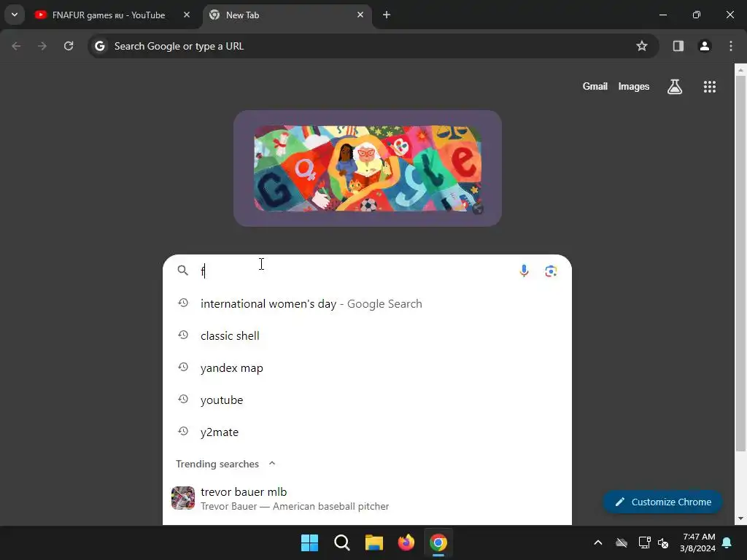Click the muted volume tray icon

(x=662, y=542)
